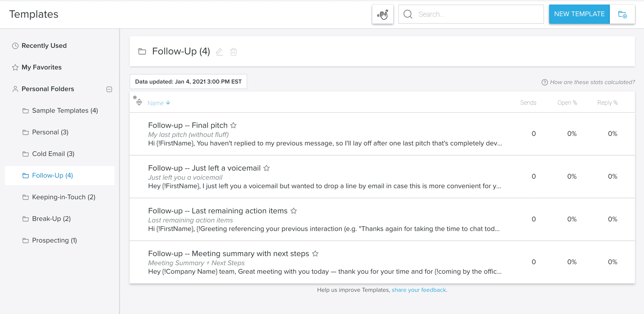Open the share your feedback link
The height and width of the screenshot is (314, 644).
(419, 290)
